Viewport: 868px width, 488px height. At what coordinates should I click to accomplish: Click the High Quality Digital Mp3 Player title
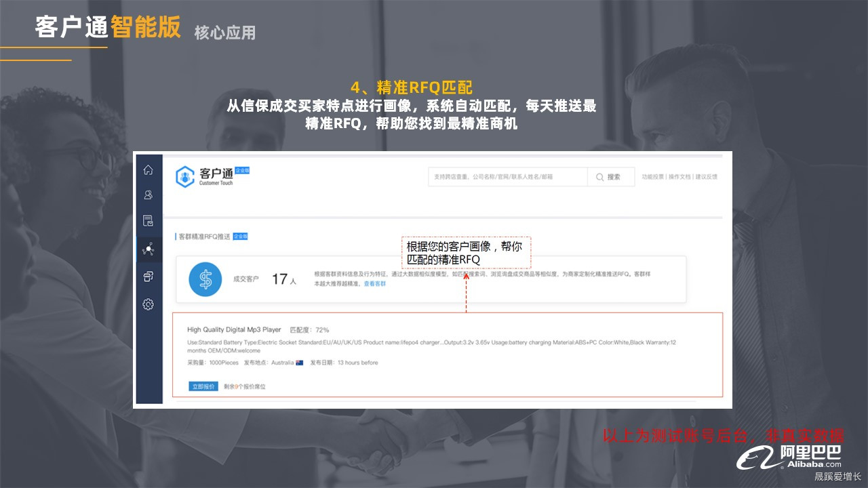click(234, 329)
